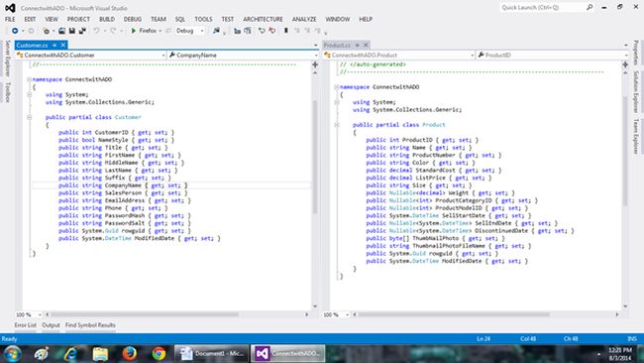Open the ARCHITECTURE menu
644x363 pixels.
tap(263, 19)
